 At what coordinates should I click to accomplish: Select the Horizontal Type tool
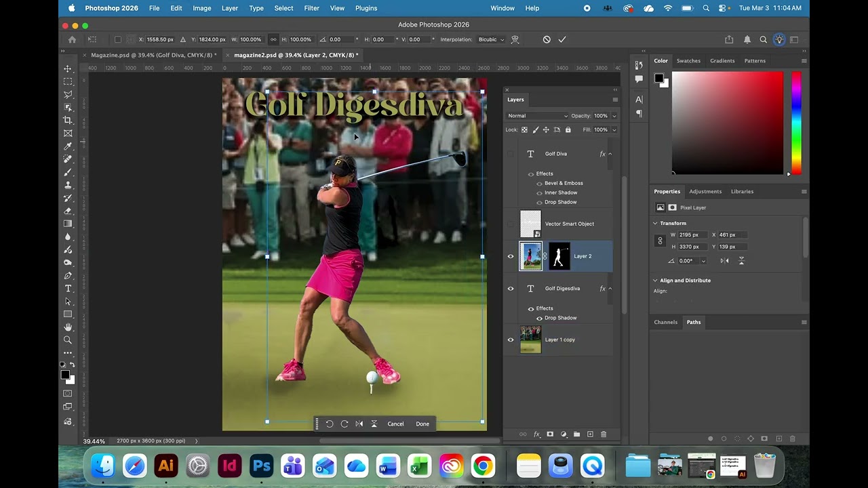click(x=68, y=288)
